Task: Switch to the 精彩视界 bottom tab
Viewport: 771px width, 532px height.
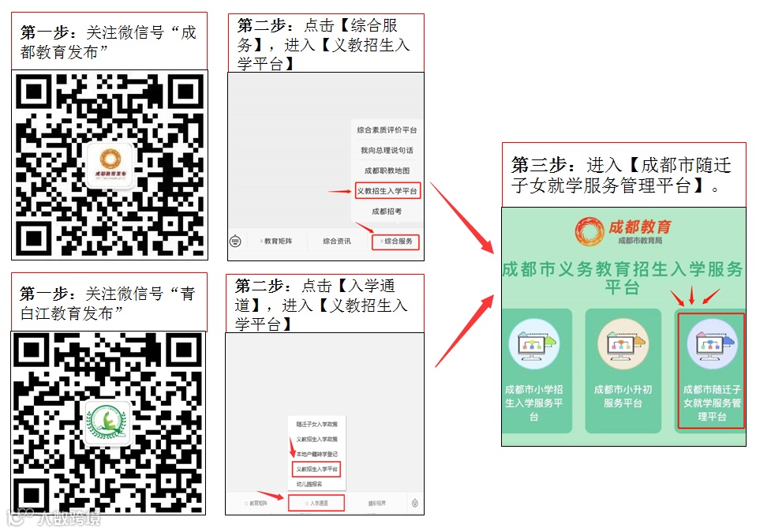Action: coord(377,503)
